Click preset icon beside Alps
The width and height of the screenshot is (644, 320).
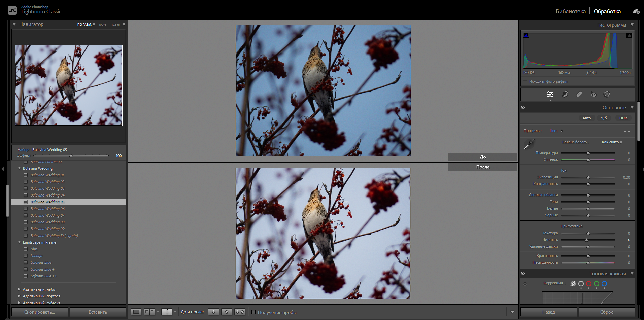26,249
